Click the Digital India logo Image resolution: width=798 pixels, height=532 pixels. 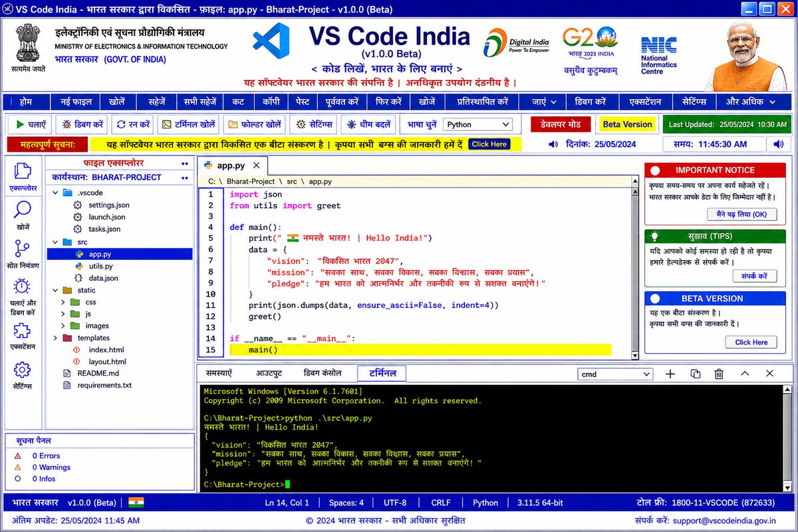point(516,42)
